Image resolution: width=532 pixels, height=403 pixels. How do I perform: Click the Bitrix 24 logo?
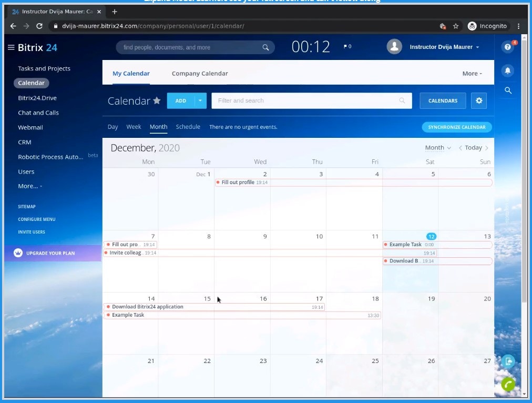pyautogui.click(x=37, y=47)
